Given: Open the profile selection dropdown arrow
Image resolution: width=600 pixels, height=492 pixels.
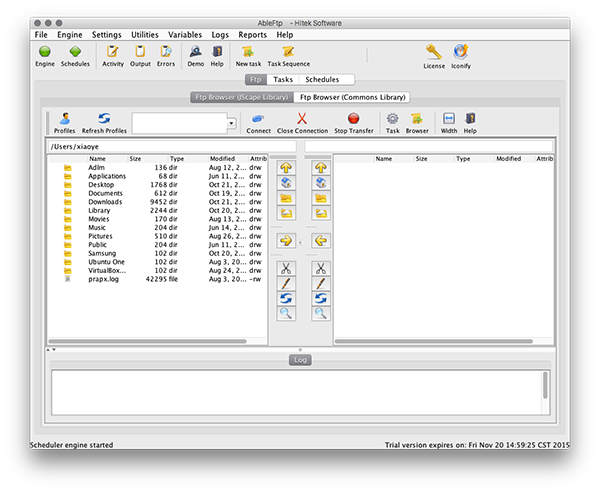Looking at the screenshot, I should 231,123.
